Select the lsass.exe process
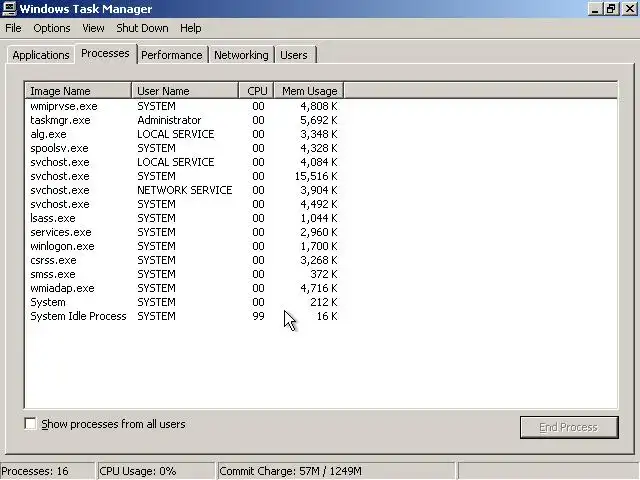Viewport: 640px width, 480px height. (x=184, y=218)
